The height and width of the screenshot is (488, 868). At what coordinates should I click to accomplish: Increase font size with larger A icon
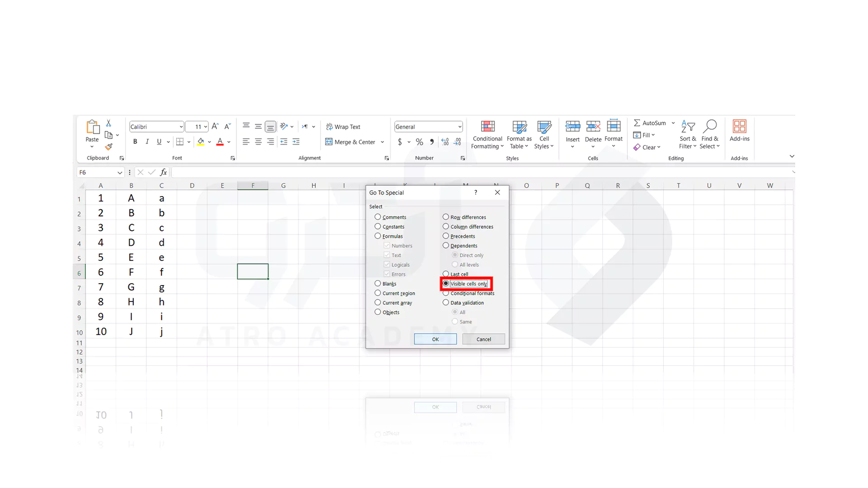pos(215,127)
